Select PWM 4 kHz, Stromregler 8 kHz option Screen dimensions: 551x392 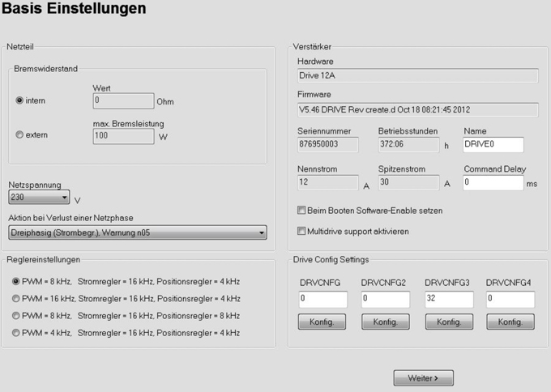(x=16, y=332)
